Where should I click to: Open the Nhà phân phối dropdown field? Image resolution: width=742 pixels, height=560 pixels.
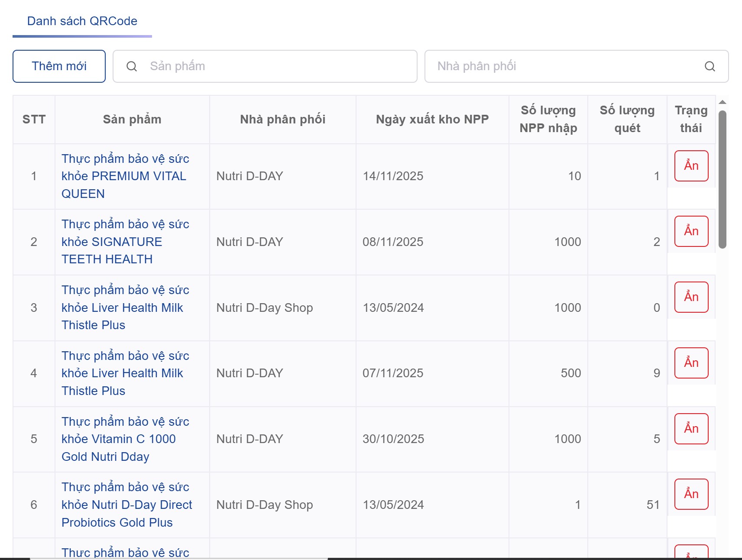[567, 66]
